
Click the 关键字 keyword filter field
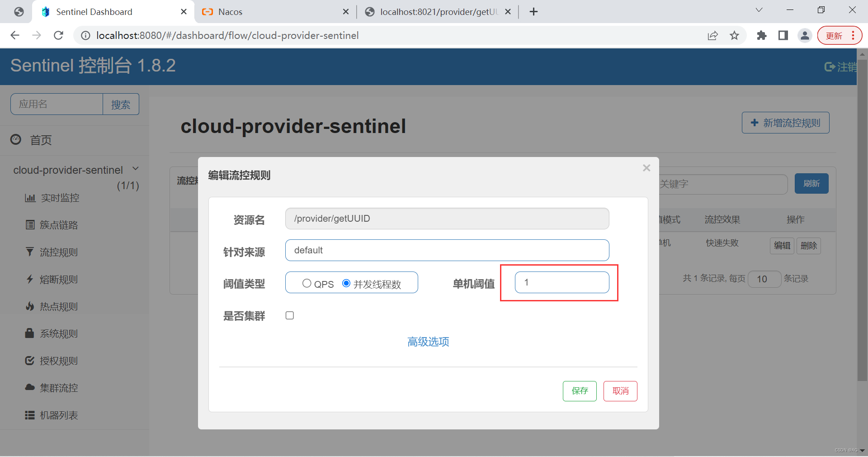click(722, 184)
